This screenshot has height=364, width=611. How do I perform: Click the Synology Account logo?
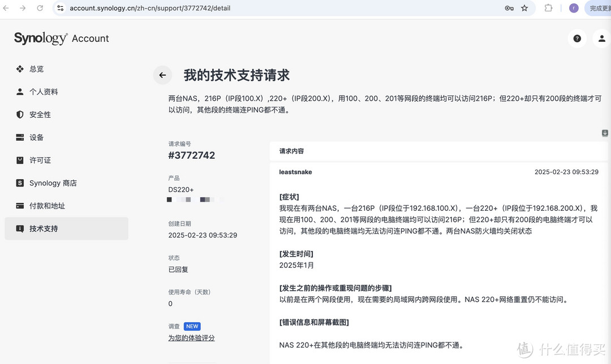[x=61, y=38]
